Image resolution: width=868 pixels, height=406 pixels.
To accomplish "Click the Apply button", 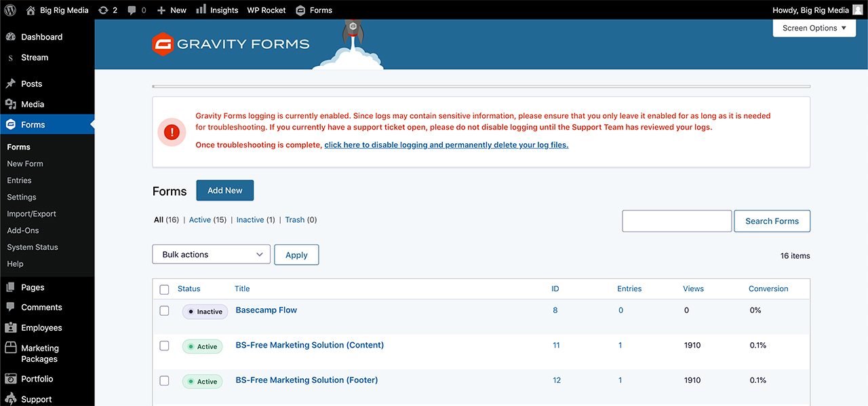I will (x=296, y=255).
